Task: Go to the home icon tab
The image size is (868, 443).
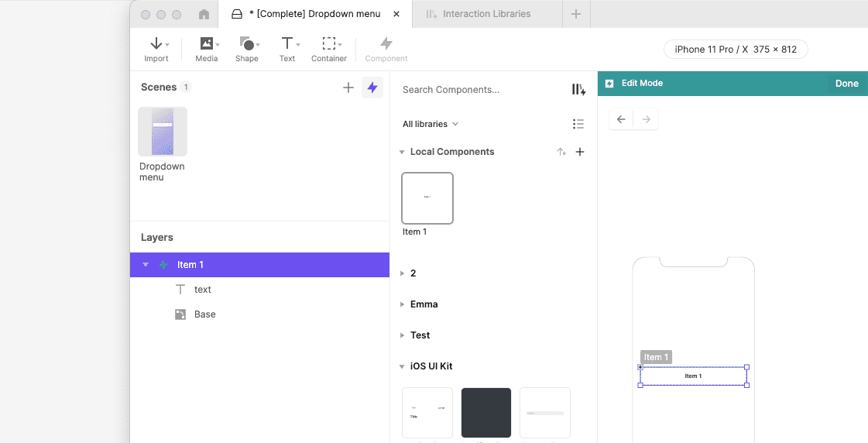Action: point(204,15)
